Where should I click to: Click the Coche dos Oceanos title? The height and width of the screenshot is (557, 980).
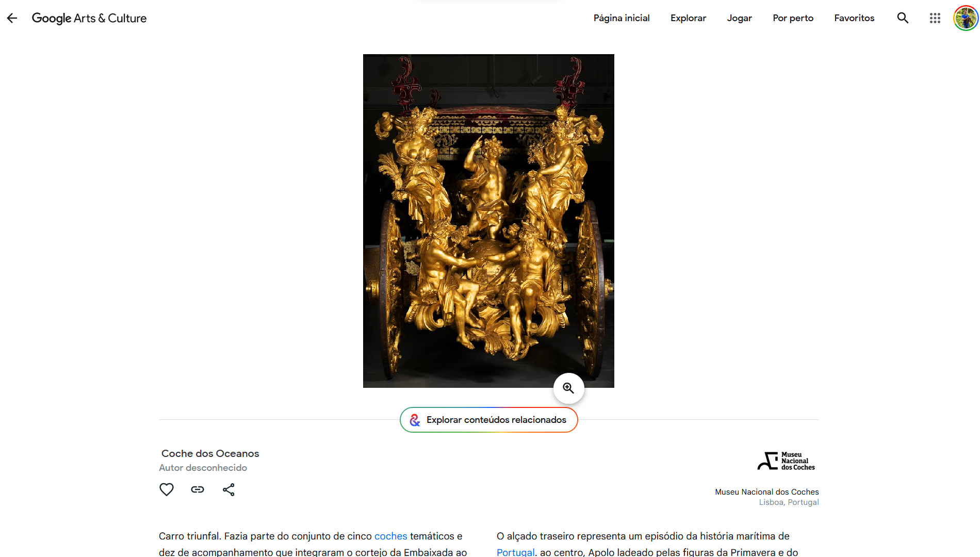coord(210,453)
